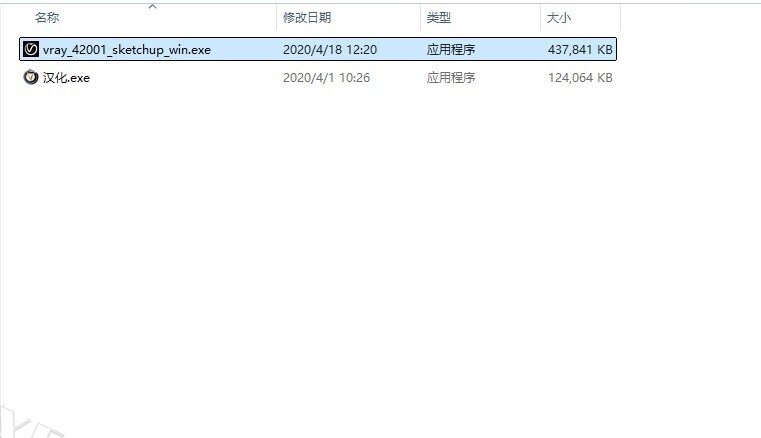Sort files by the 名称 column header
761x438 pixels.
48,18
